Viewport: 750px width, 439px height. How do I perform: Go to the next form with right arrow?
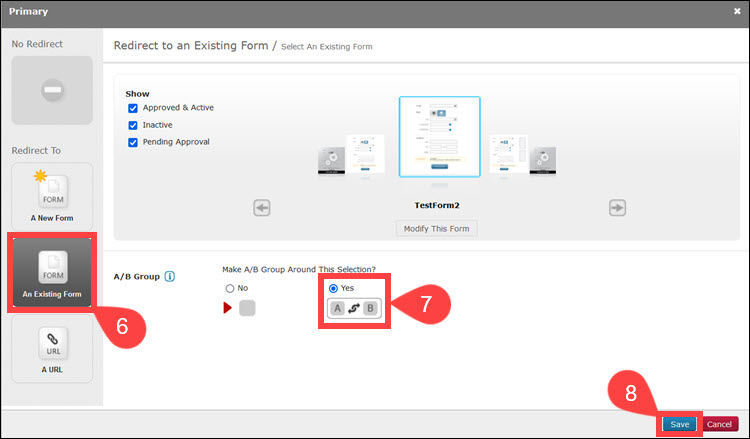click(x=618, y=208)
